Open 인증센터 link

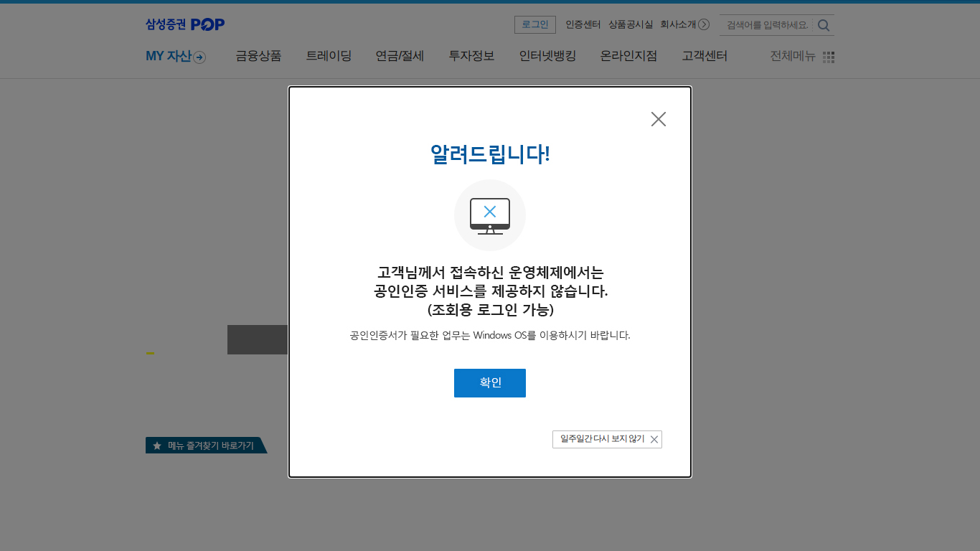[x=583, y=24]
